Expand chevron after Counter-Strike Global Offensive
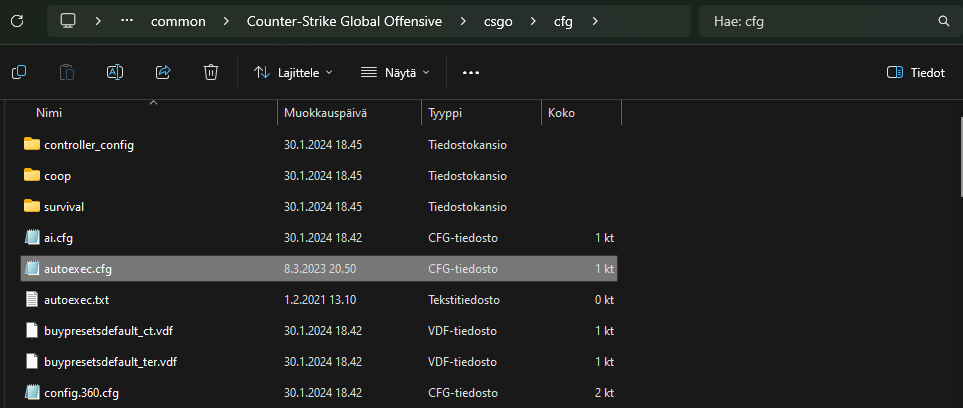 (462, 21)
